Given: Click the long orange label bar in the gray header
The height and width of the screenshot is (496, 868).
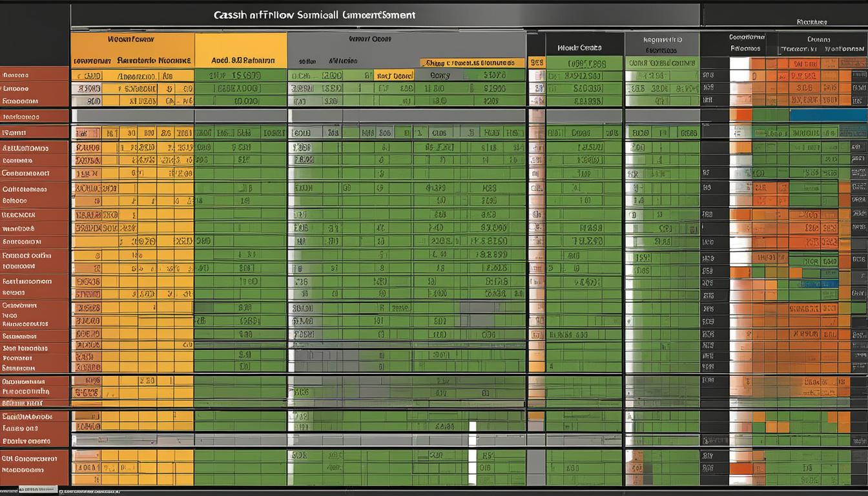Looking at the screenshot, I should tap(472, 63).
